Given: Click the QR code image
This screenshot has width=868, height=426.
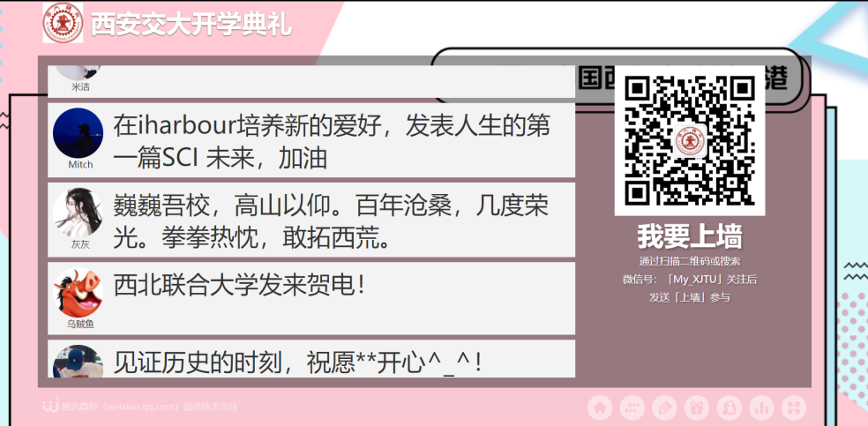Looking at the screenshot, I should click(x=690, y=140).
